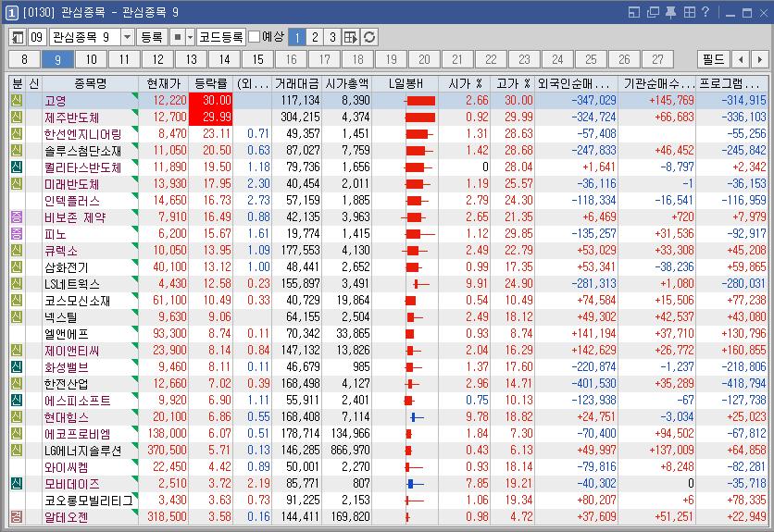The width and height of the screenshot is (774, 532).
Task: Switch to group tab 27
Action: (x=657, y=59)
